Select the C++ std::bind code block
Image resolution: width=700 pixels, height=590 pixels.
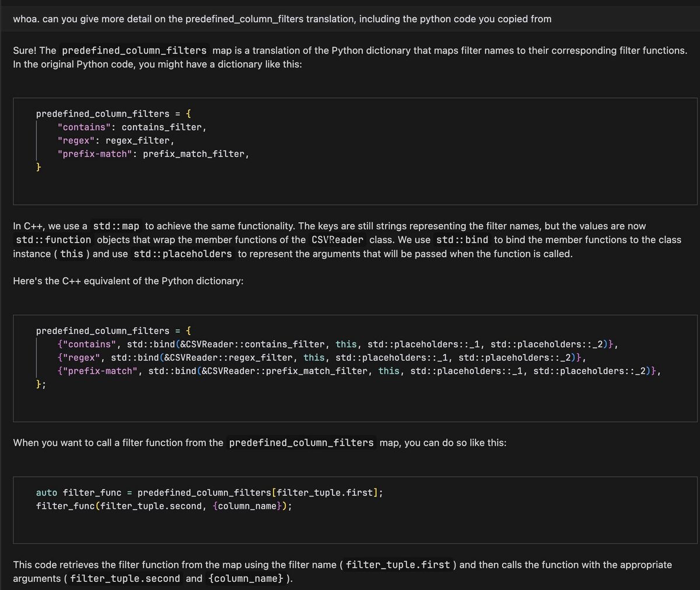coord(350,367)
